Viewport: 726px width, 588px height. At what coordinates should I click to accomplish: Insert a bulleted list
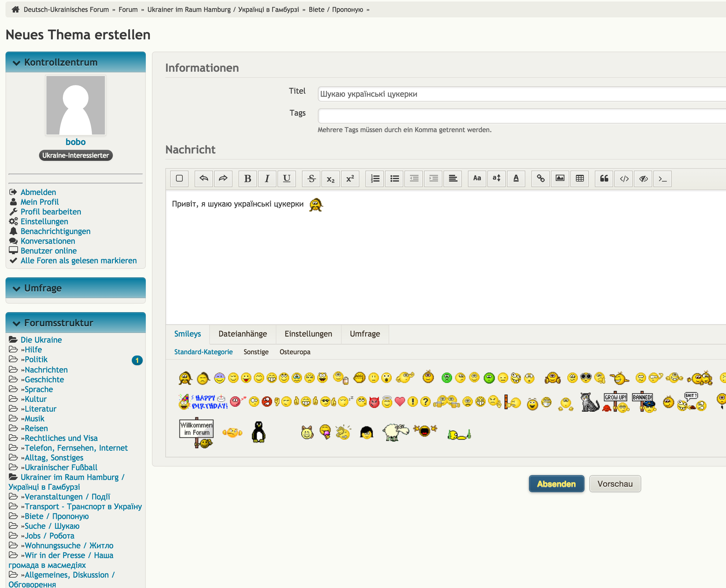pos(394,179)
